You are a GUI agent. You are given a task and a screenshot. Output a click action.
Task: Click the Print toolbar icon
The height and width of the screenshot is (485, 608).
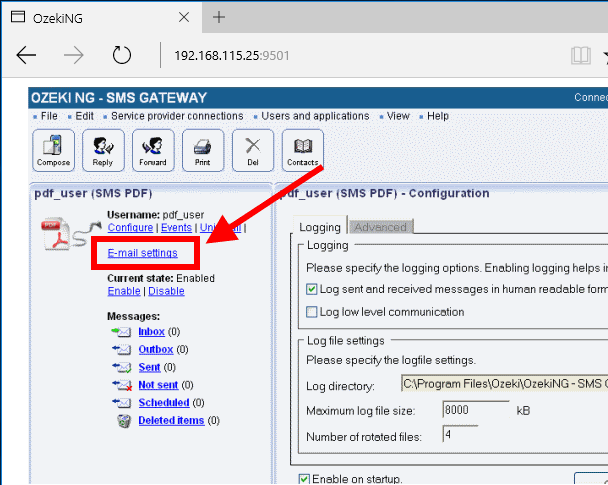[x=203, y=150]
